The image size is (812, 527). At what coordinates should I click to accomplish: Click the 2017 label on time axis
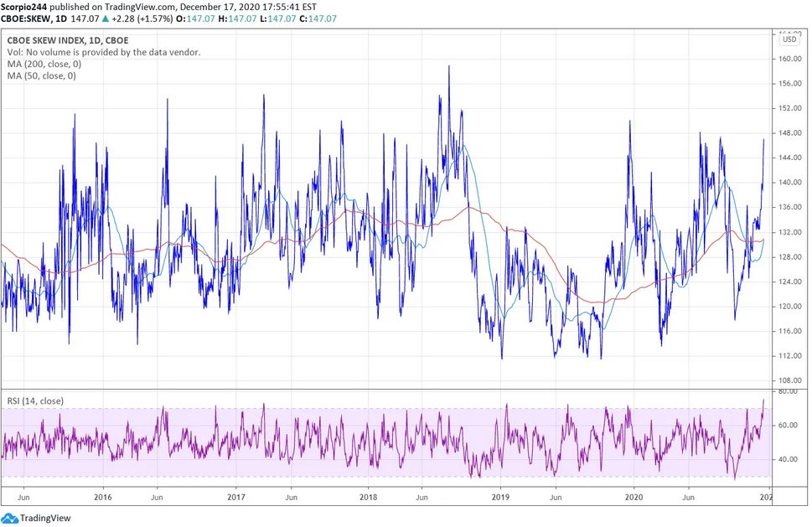click(236, 497)
